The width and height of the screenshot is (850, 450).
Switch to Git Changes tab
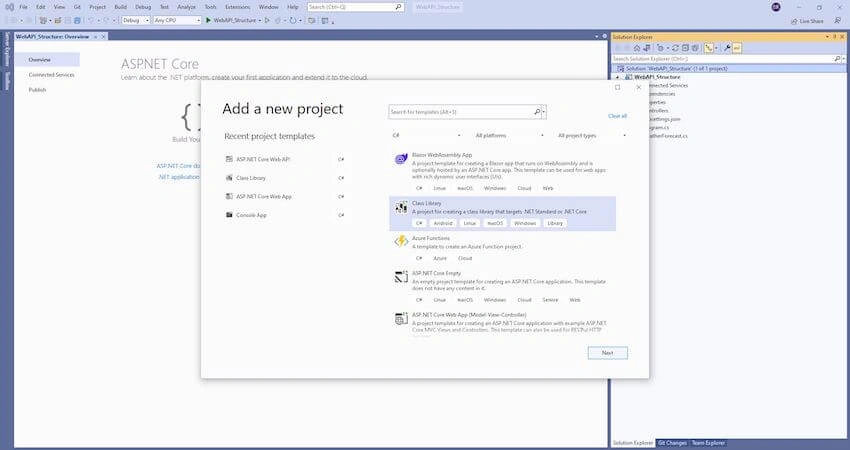672,443
